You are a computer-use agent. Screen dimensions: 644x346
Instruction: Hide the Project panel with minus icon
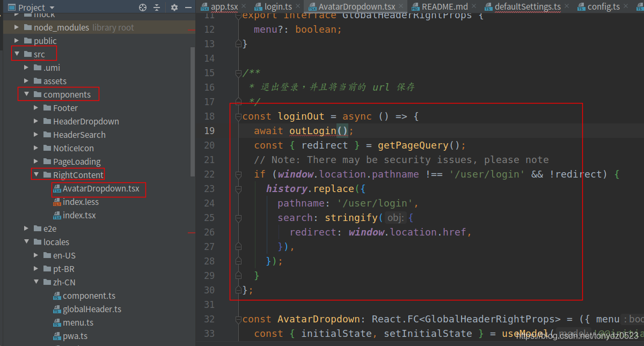click(188, 7)
